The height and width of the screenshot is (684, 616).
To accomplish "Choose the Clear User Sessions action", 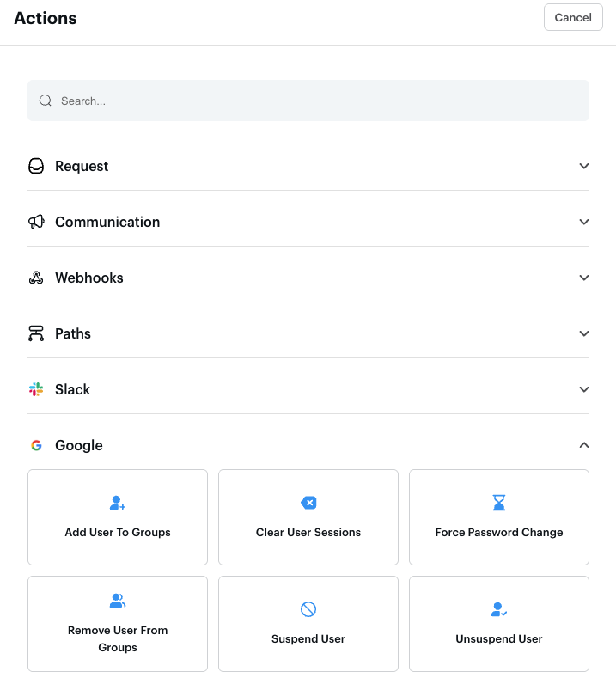I will [308, 517].
